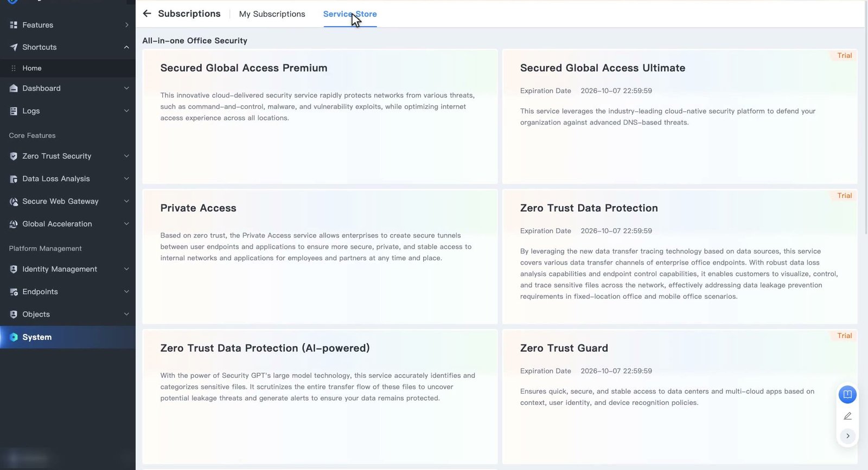
Task: Expand the Secure Web Gateway chevron
Action: (x=126, y=201)
